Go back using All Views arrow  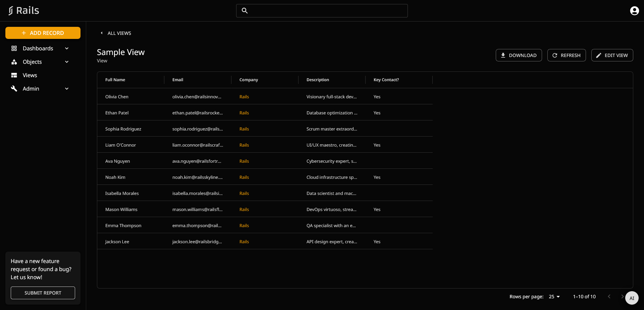(102, 33)
